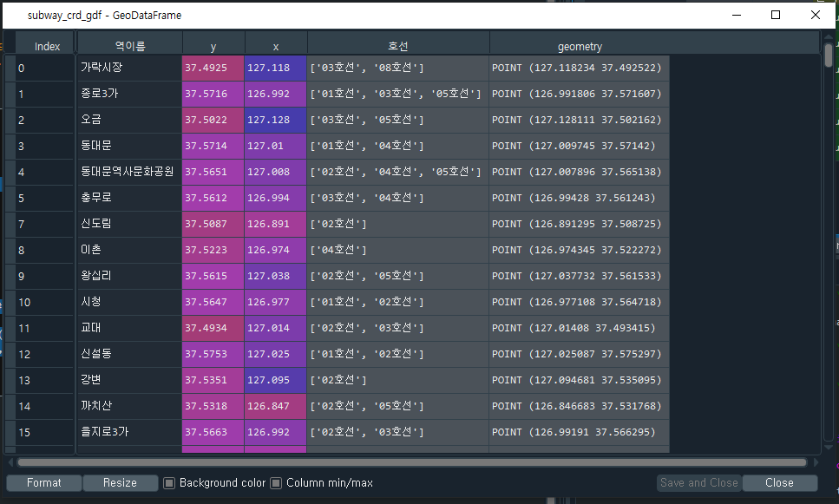Image resolution: width=839 pixels, height=504 pixels.
Task: Click the Save and Close button
Action: [x=698, y=482]
